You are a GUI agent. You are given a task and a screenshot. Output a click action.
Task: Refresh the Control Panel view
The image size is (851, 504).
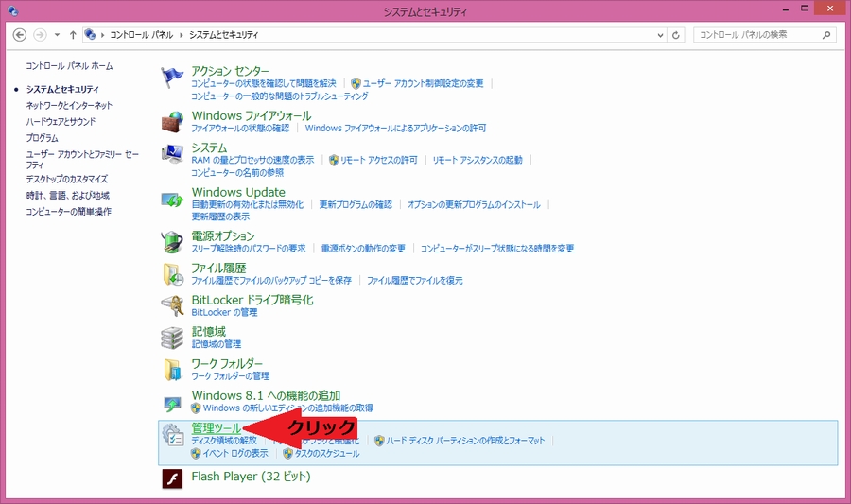[x=676, y=35]
